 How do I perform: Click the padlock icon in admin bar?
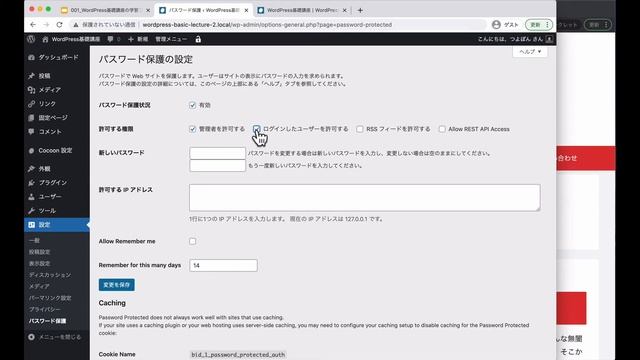click(198, 39)
